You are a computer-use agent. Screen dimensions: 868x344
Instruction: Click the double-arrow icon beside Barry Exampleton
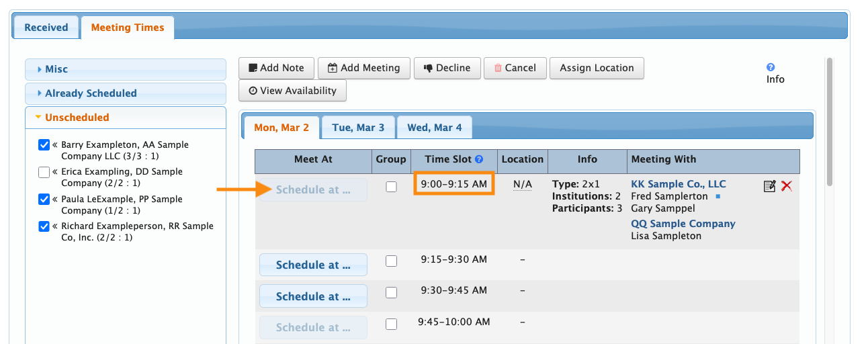point(56,145)
